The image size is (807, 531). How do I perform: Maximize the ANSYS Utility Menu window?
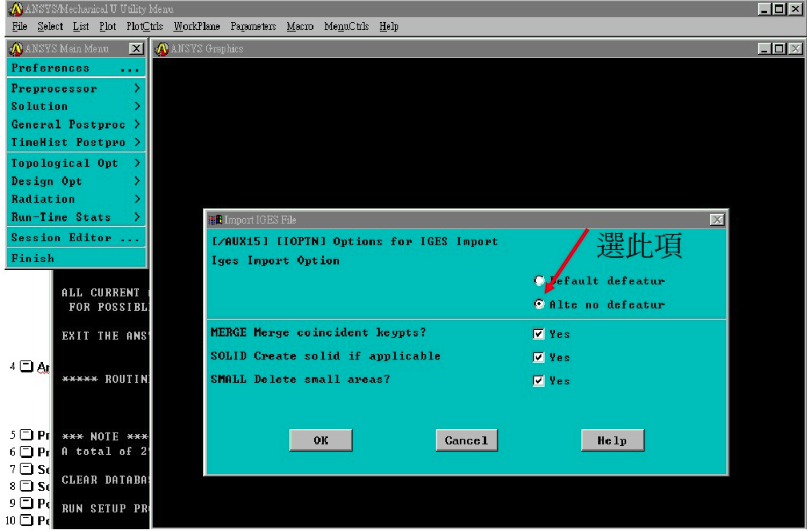point(779,9)
